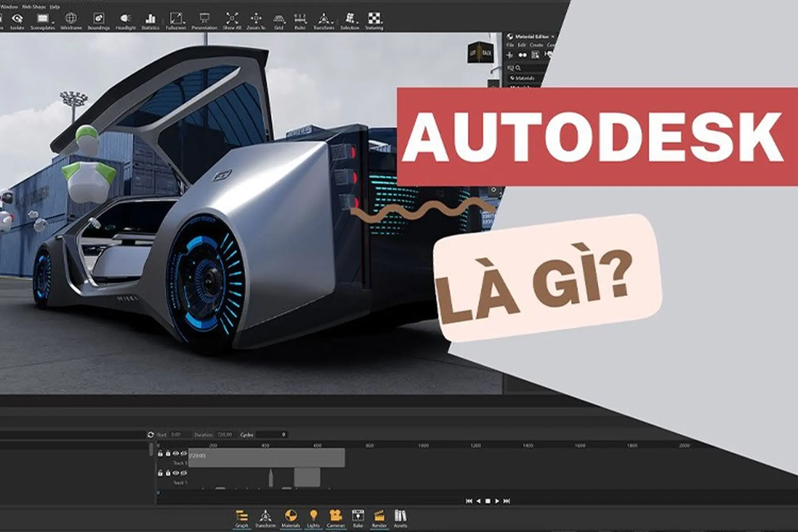Screen dimensions: 798x532
Task: Lock Track 1 using its padlock icon
Action: [160, 473]
